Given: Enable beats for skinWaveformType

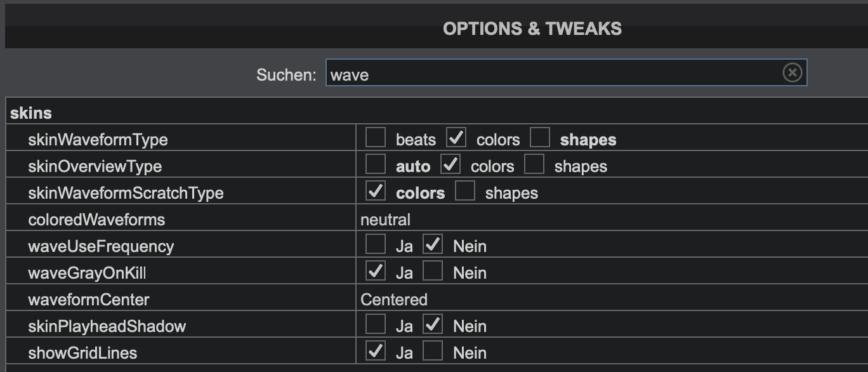Looking at the screenshot, I should [376, 138].
